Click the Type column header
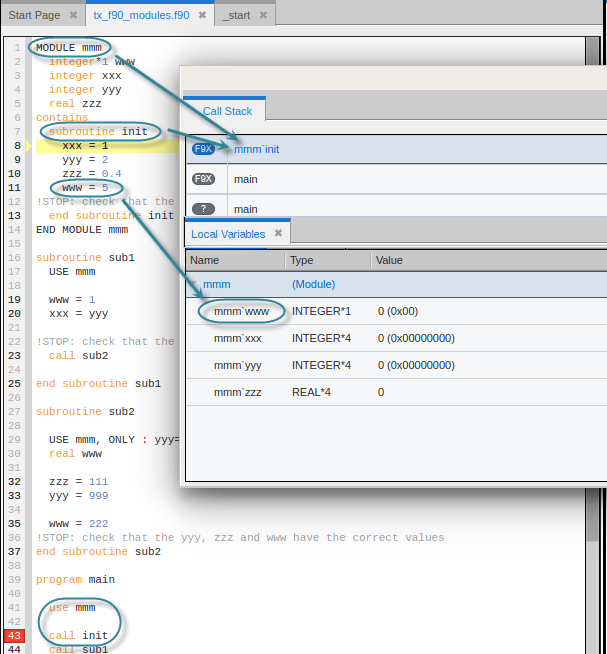Screen dimensions: 607x654 click(x=301, y=260)
